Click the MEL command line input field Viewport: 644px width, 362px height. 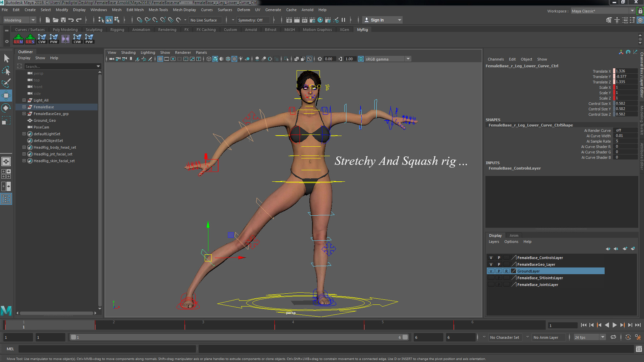pos(107,349)
